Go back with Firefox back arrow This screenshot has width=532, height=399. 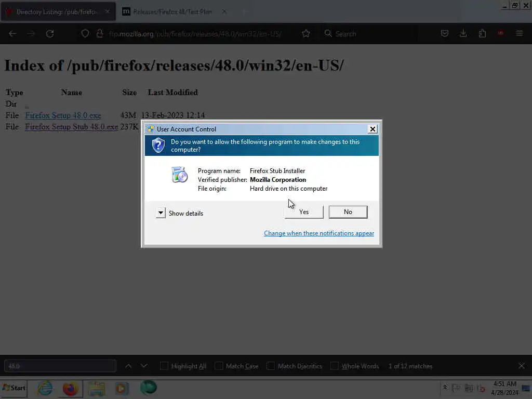pyautogui.click(x=12, y=34)
